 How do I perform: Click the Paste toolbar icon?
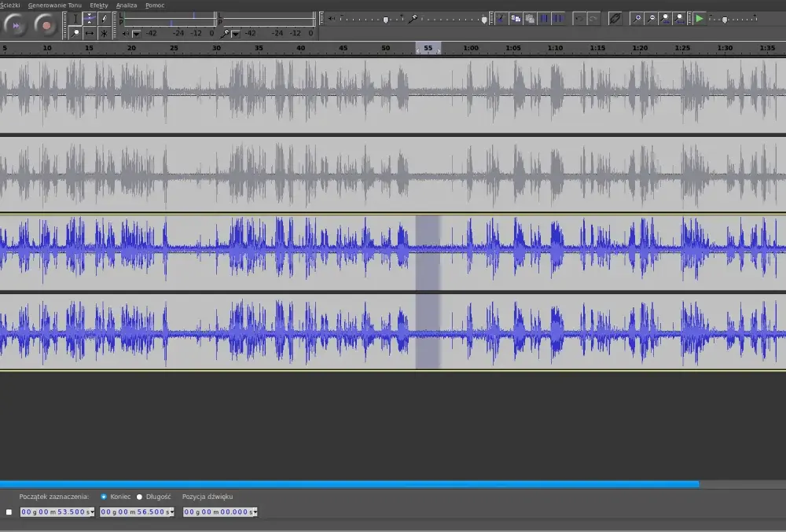point(529,19)
